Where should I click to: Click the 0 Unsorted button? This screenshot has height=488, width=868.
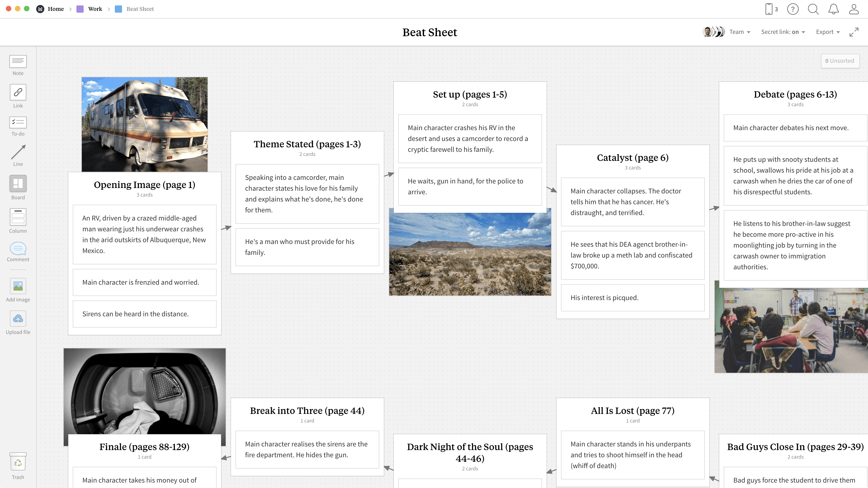840,61
